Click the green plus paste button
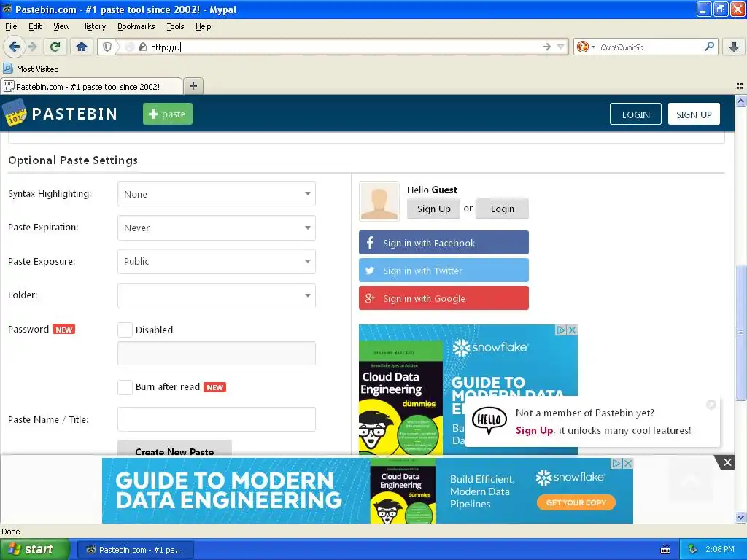The width and height of the screenshot is (747, 560). (x=168, y=114)
